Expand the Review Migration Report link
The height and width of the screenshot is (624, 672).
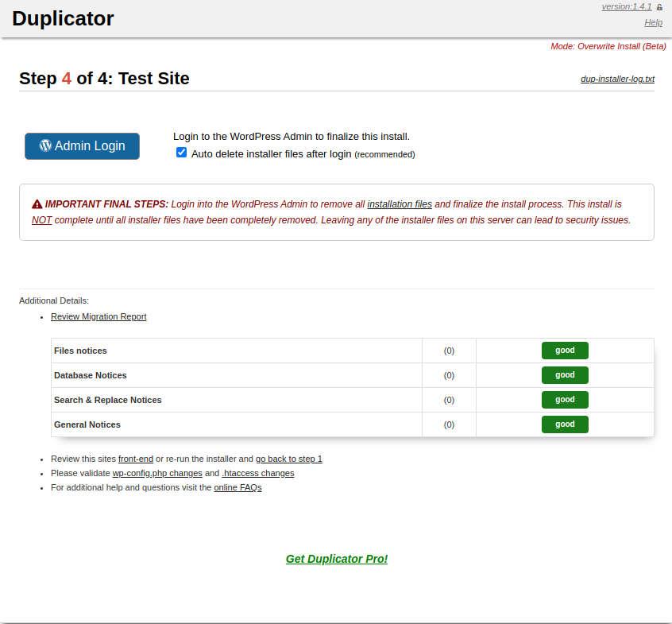pyautogui.click(x=98, y=316)
